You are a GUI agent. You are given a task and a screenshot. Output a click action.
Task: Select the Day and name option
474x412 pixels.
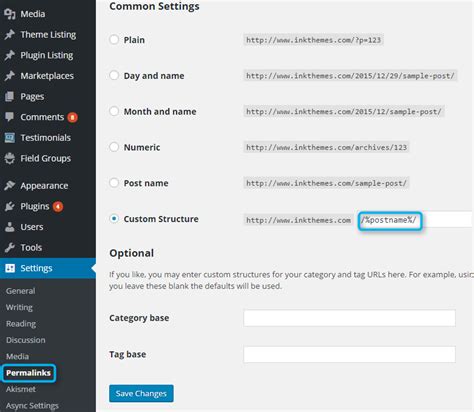pos(114,75)
